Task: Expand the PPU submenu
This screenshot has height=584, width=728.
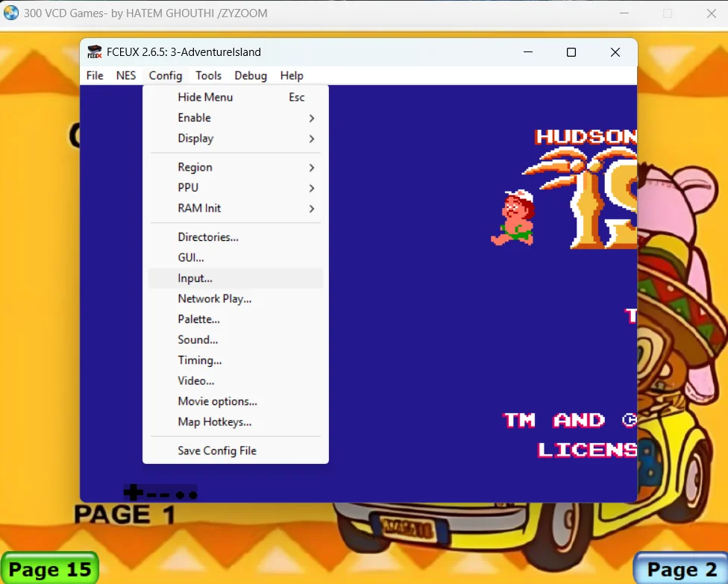Action: pos(236,187)
